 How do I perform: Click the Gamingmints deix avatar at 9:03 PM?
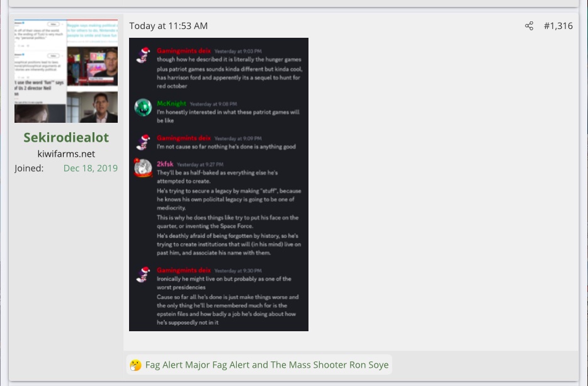(143, 55)
